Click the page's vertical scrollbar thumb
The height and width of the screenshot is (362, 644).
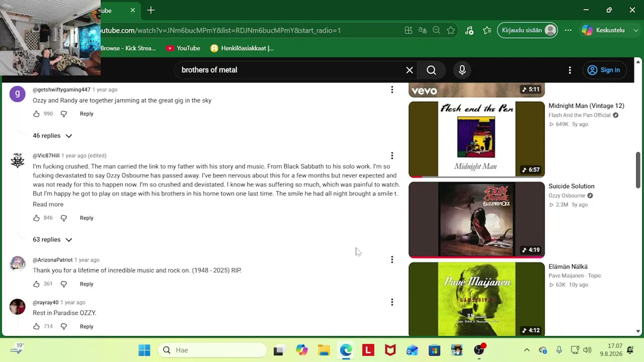pos(638,169)
